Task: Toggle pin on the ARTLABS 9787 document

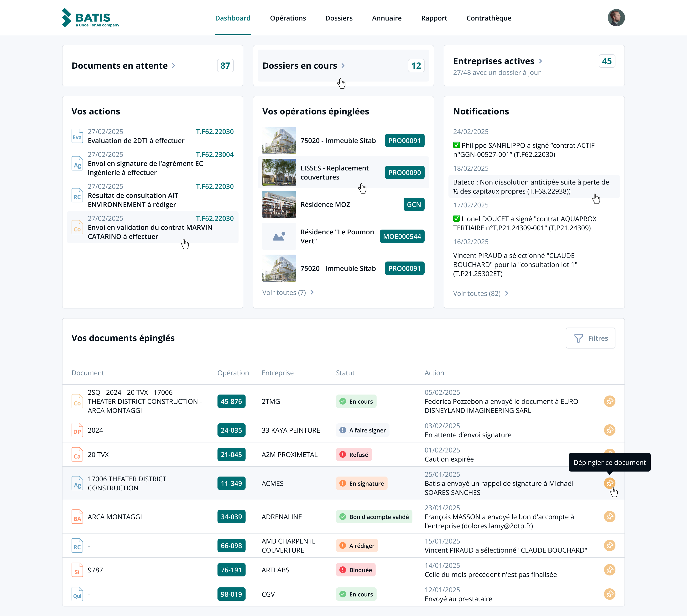Action: coord(609,570)
